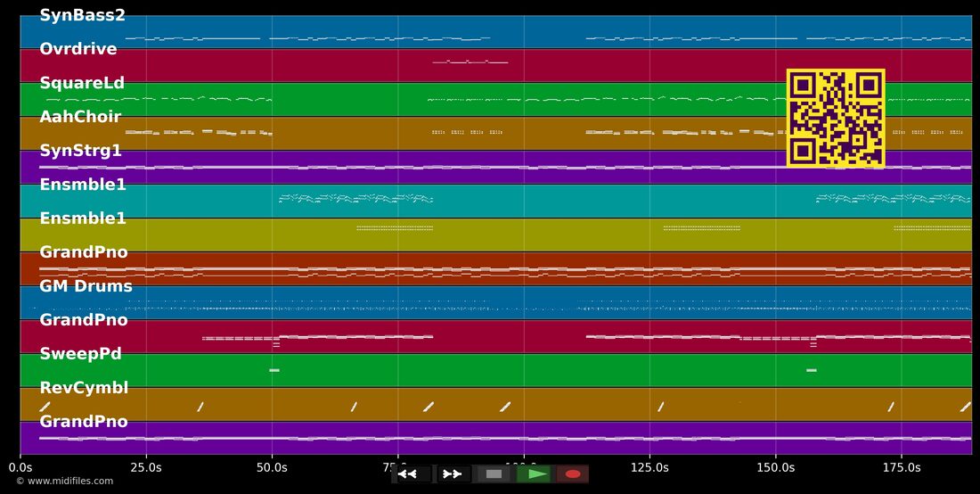Click the 150.0s time axis label
This screenshot has height=494, width=980.
tap(776, 468)
